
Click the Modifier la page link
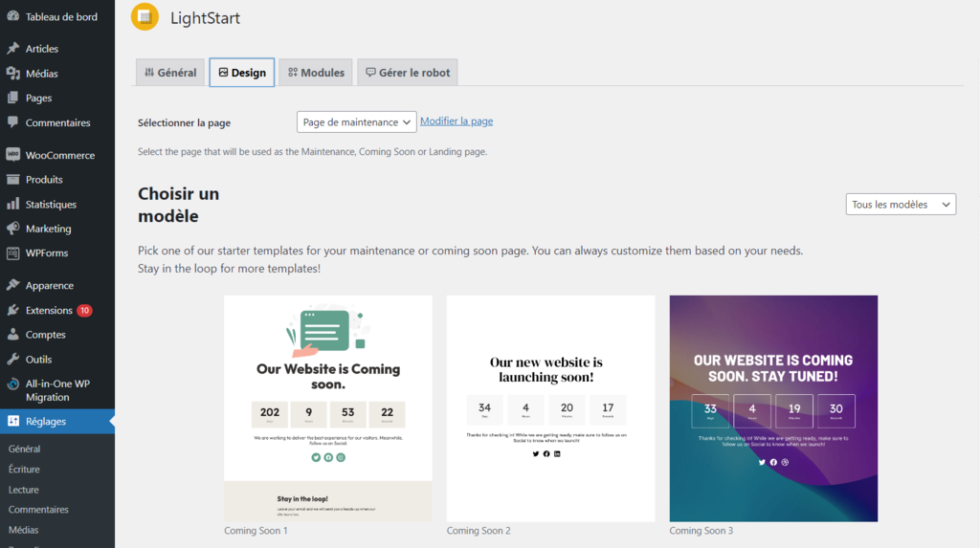457,121
